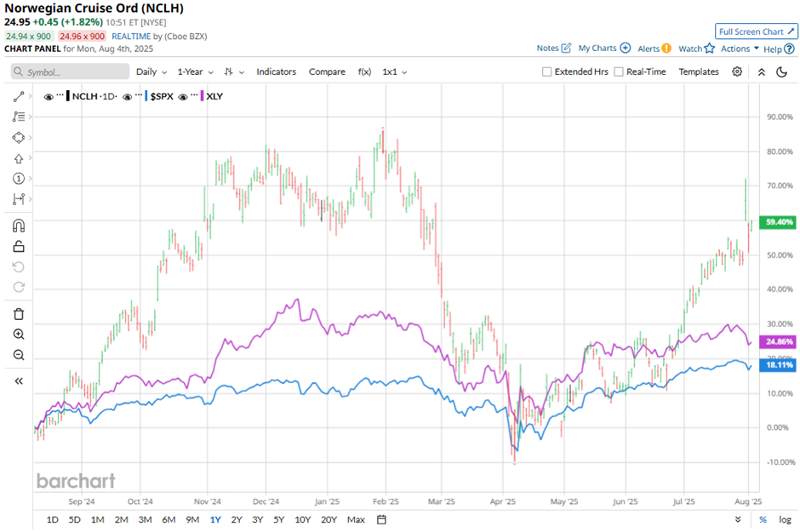Open Templates menu
This screenshot has width=800, height=532.
point(699,72)
